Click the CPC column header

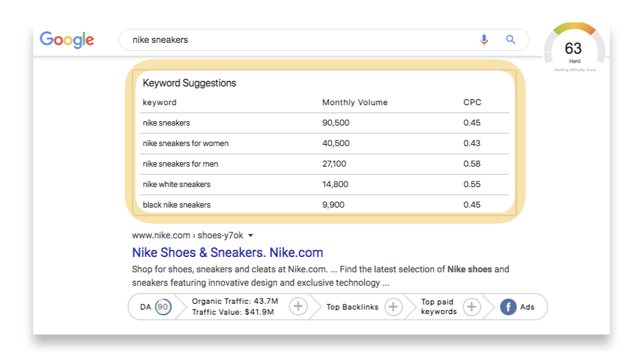472,103
